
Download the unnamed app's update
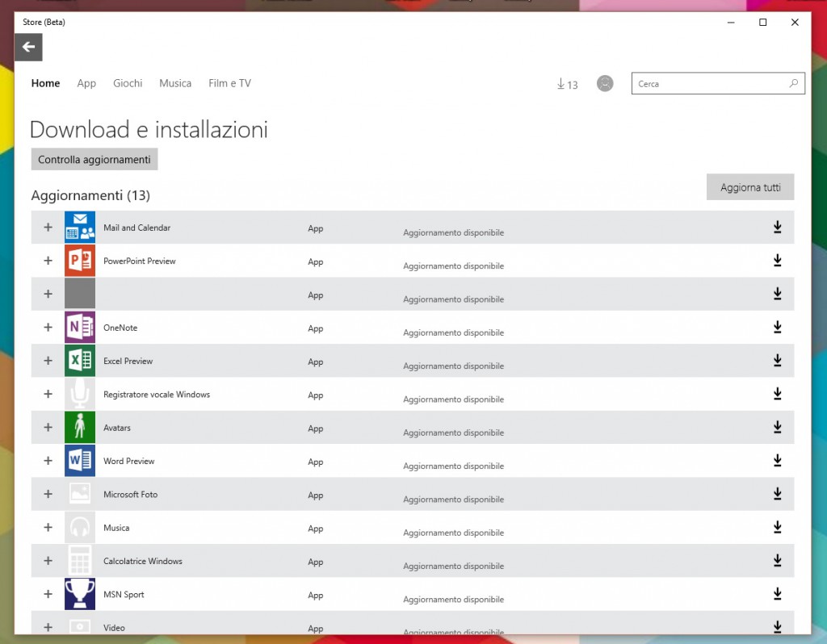pos(778,294)
